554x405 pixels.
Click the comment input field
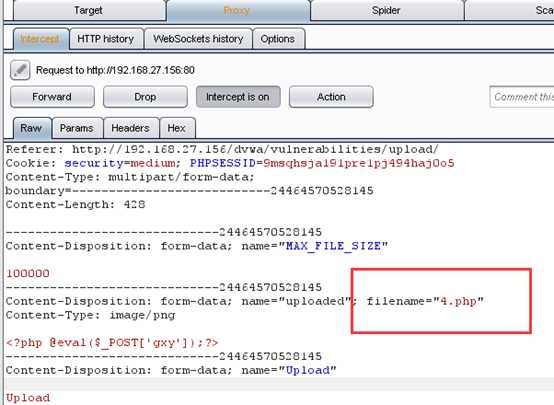point(521,96)
